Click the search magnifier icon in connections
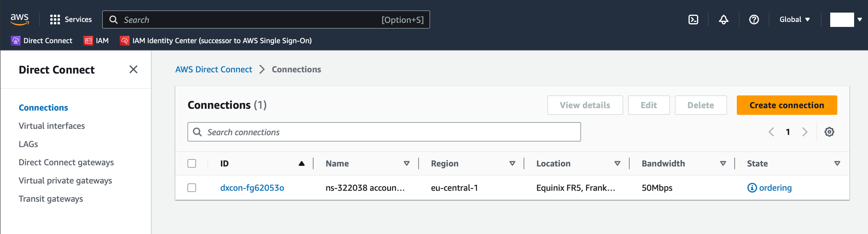The image size is (868, 234). tap(197, 132)
